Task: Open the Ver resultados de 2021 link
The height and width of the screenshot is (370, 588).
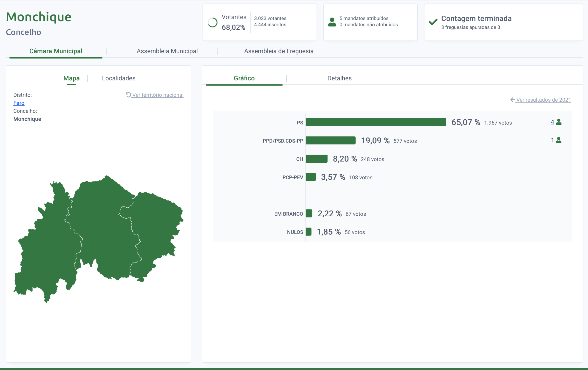Action: 543,100
